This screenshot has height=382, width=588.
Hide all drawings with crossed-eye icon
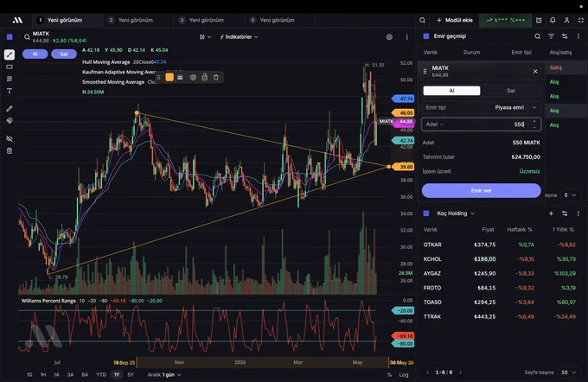[x=10, y=138]
